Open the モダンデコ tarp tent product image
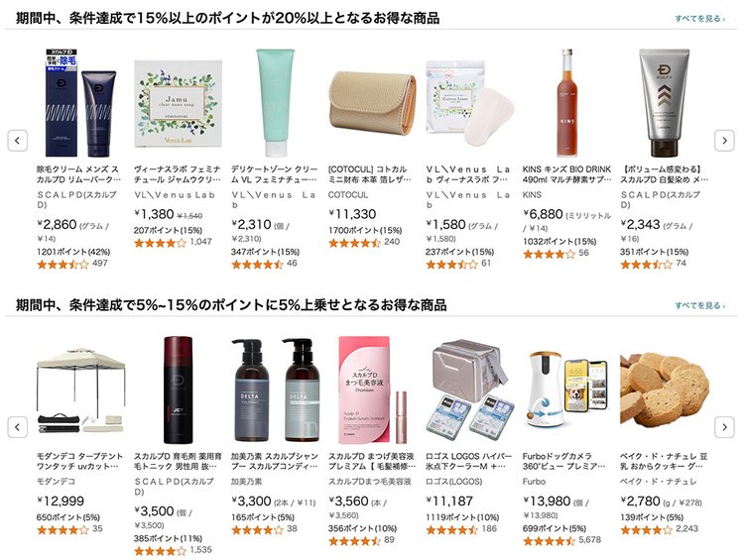 80,392
